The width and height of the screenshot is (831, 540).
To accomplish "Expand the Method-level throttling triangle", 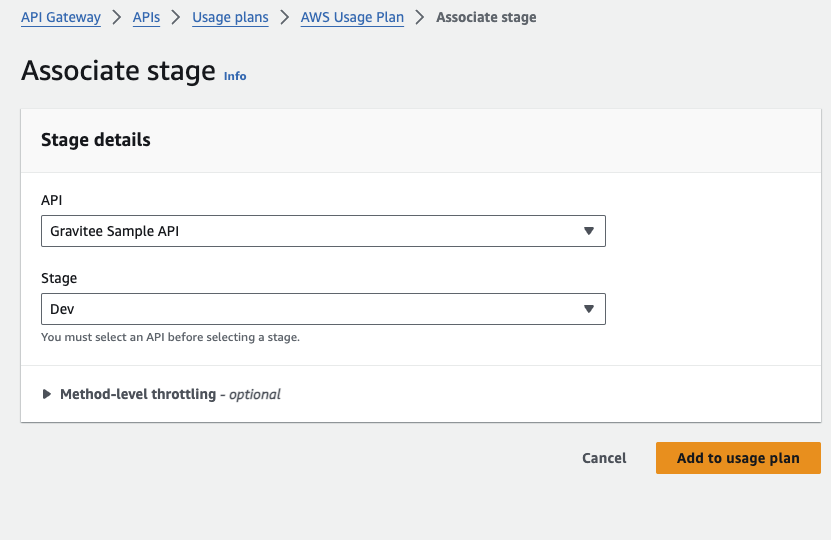I will point(47,394).
